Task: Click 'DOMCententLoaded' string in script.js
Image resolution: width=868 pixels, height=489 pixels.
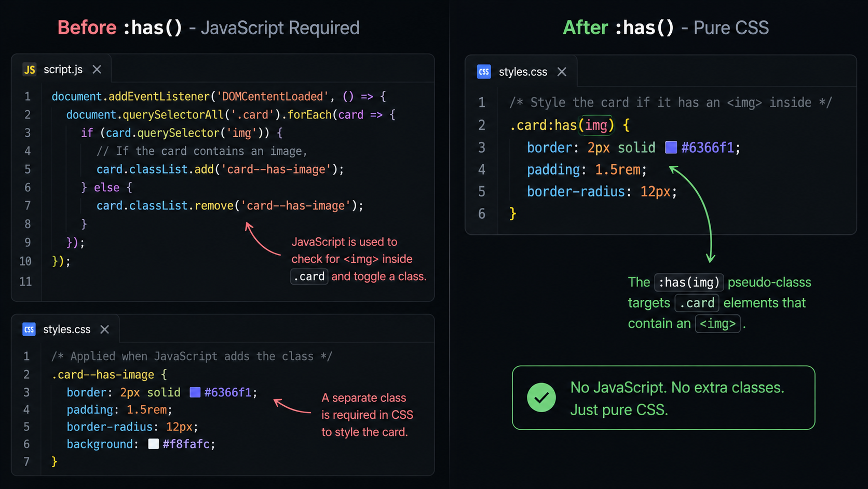Action: point(272,97)
